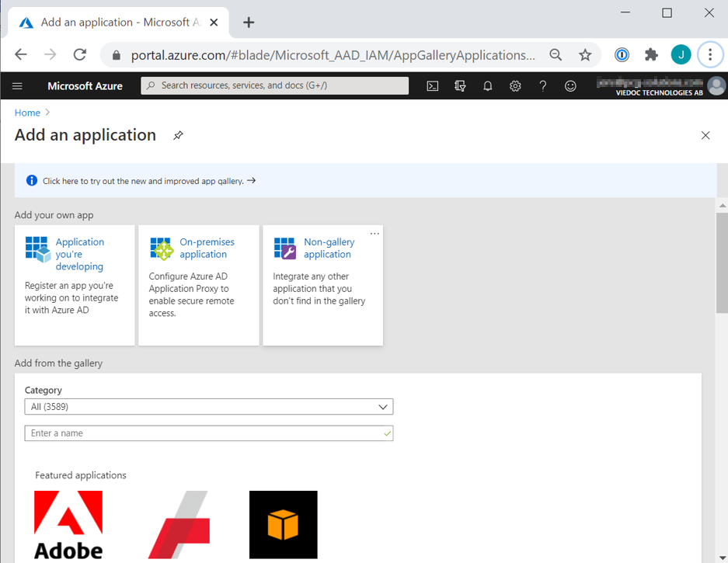Click the feedback smiley icon
This screenshot has height=563, width=728.
(x=570, y=86)
